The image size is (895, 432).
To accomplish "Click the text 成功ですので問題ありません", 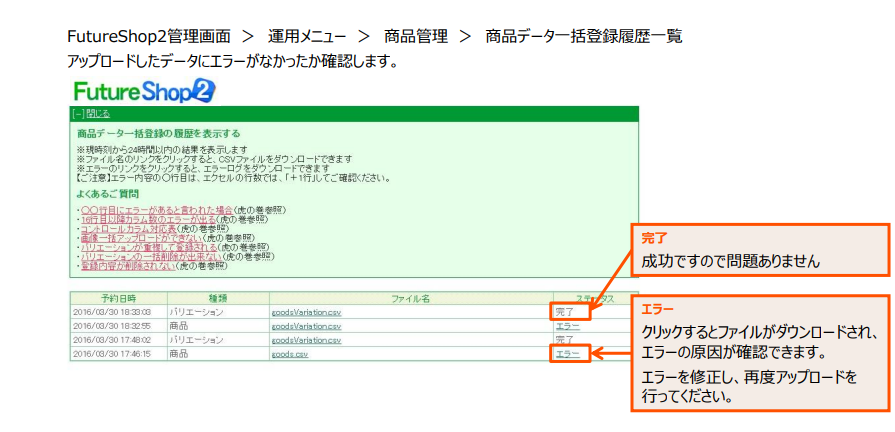I will click(x=731, y=262).
